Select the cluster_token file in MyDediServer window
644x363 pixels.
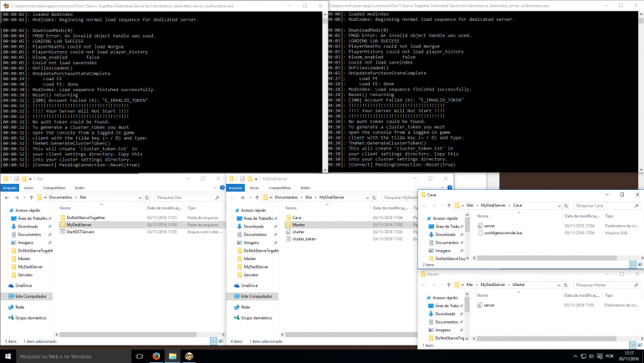click(x=303, y=238)
